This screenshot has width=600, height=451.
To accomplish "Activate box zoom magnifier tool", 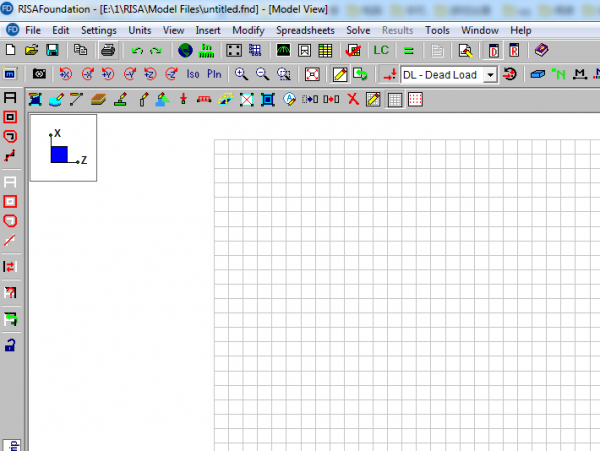I will pyautogui.click(x=284, y=74).
